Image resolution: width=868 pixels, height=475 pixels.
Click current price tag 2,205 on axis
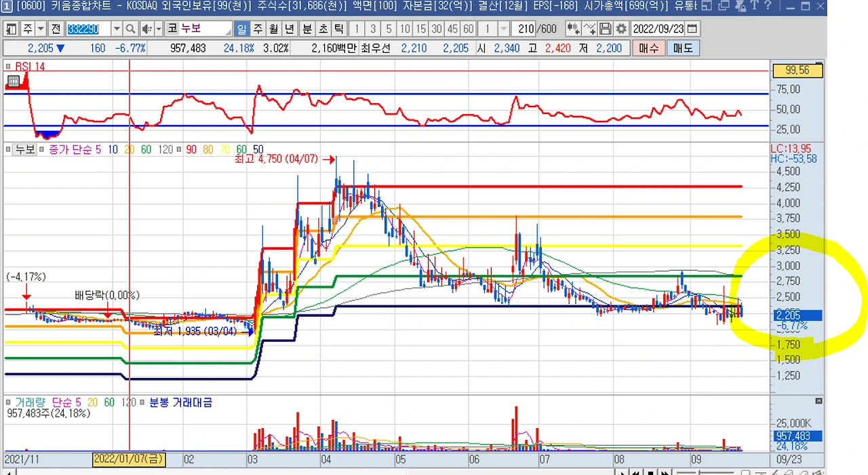tap(798, 315)
